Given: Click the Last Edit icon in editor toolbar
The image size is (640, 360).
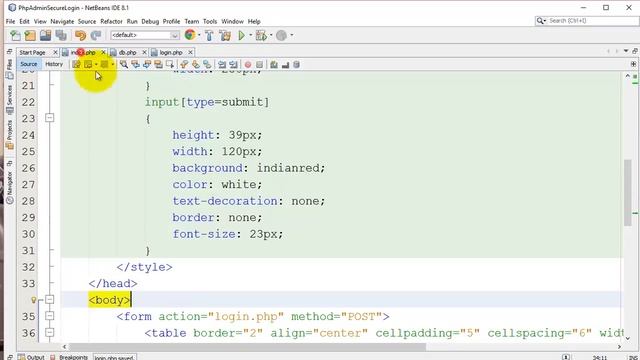Looking at the screenshot, I should click(76, 64).
